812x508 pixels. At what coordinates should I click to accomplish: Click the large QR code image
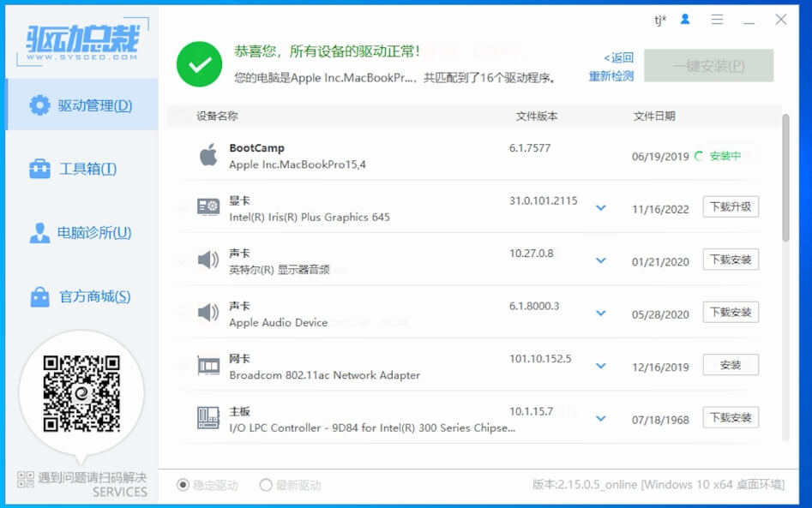coord(81,393)
